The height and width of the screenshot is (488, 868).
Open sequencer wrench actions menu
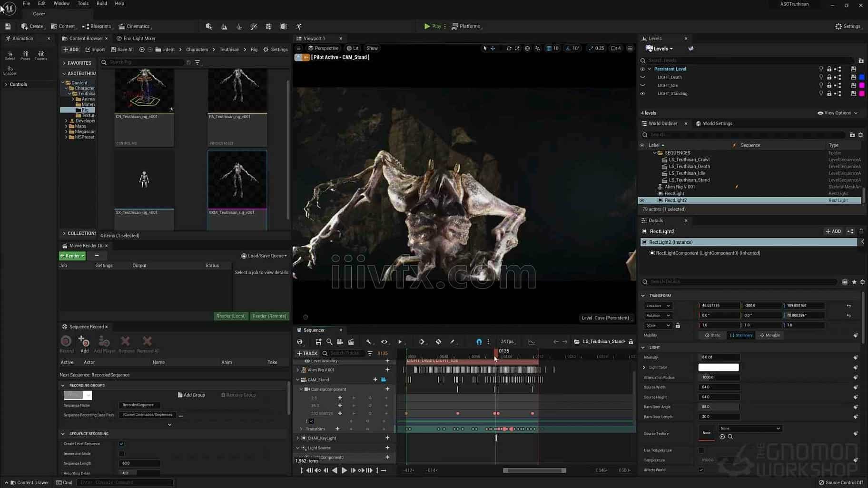pos(369,342)
